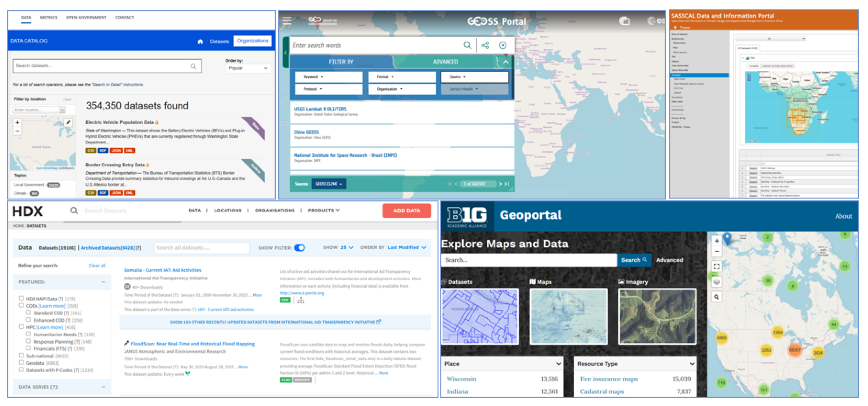Check the CODs filter checkbox
This screenshot has width=868, height=406.
point(21,306)
